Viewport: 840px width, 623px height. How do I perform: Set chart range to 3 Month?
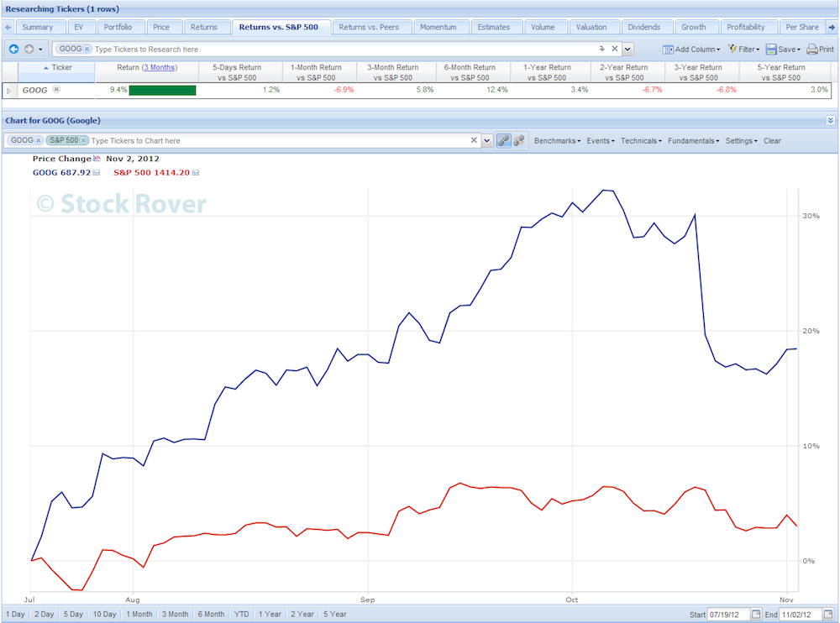(176, 615)
